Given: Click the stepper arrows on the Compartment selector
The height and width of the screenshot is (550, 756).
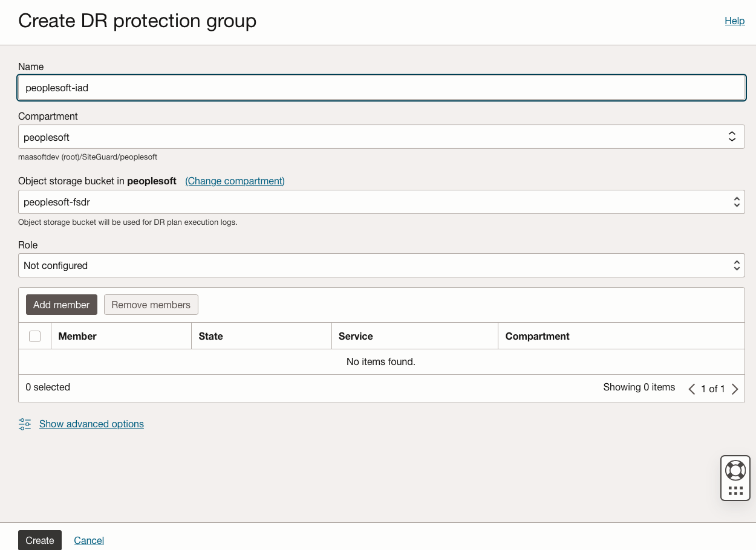Looking at the screenshot, I should pos(732,136).
